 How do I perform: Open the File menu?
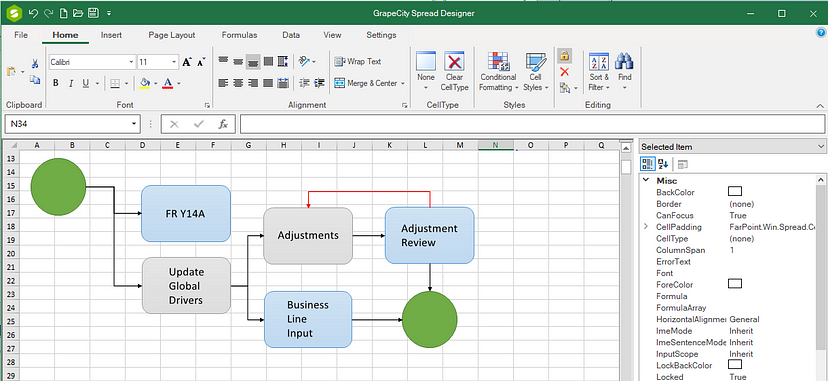[x=21, y=35]
